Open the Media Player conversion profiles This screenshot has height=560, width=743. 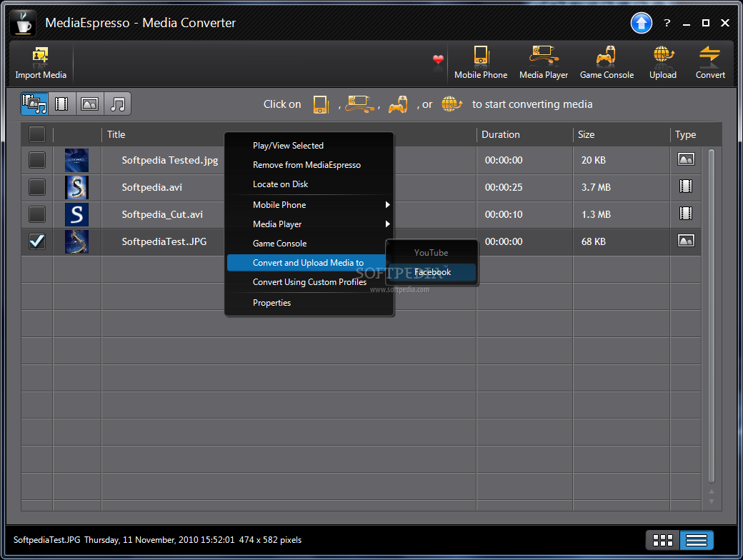[x=544, y=63]
